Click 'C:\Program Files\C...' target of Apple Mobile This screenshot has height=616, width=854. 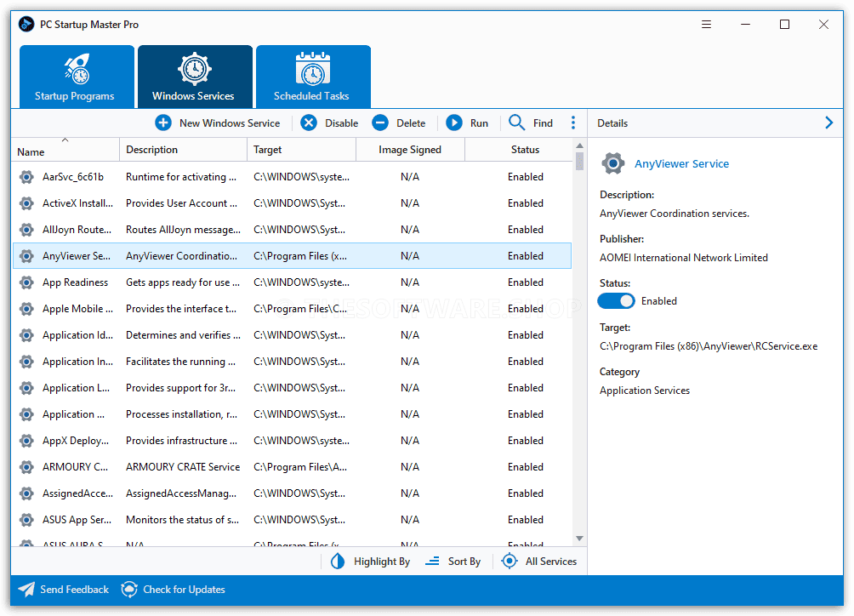300,309
